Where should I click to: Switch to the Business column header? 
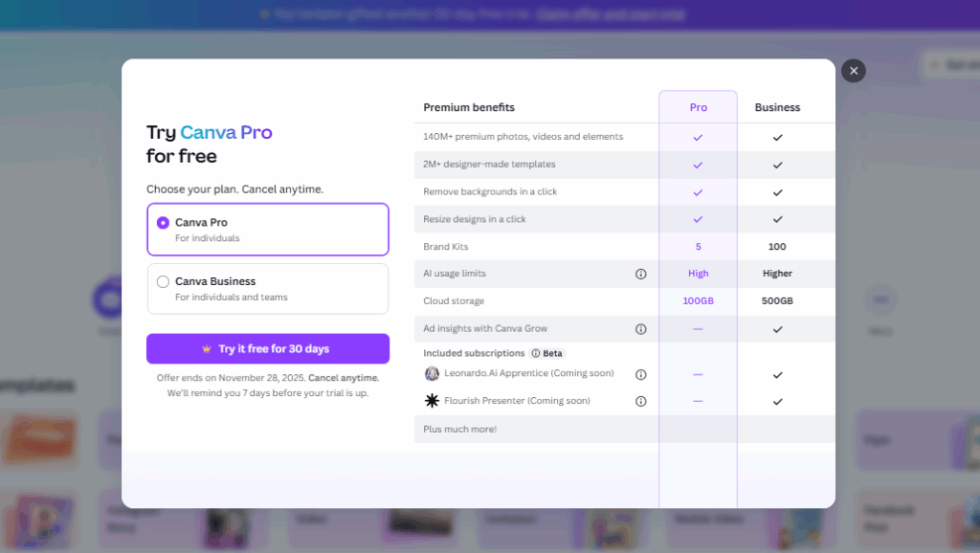point(776,106)
